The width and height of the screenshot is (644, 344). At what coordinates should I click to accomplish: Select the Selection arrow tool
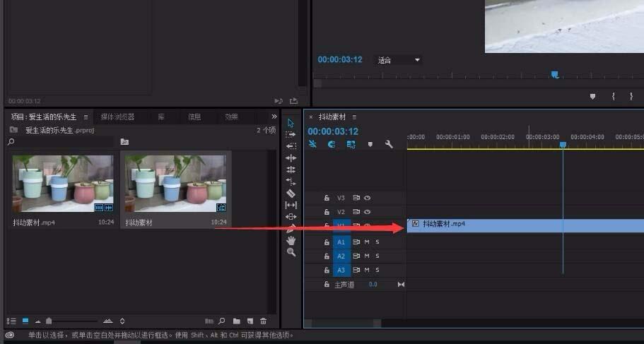tap(291, 122)
